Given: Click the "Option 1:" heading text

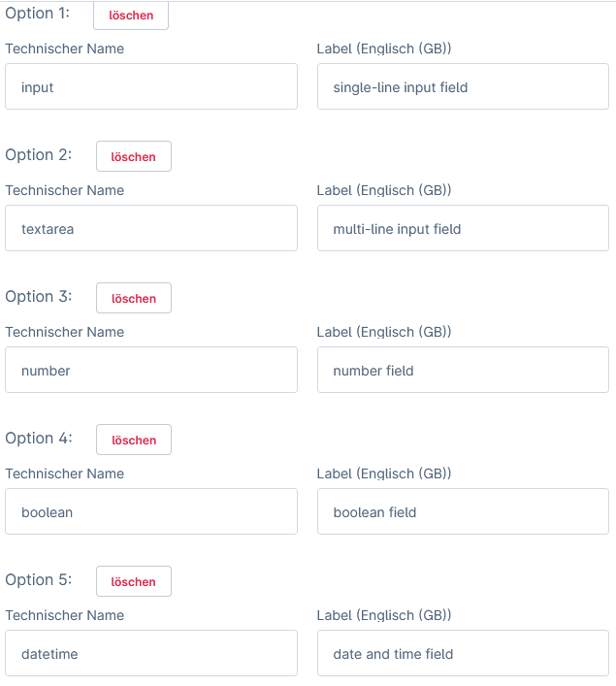Looking at the screenshot, I should pos(38,14).
